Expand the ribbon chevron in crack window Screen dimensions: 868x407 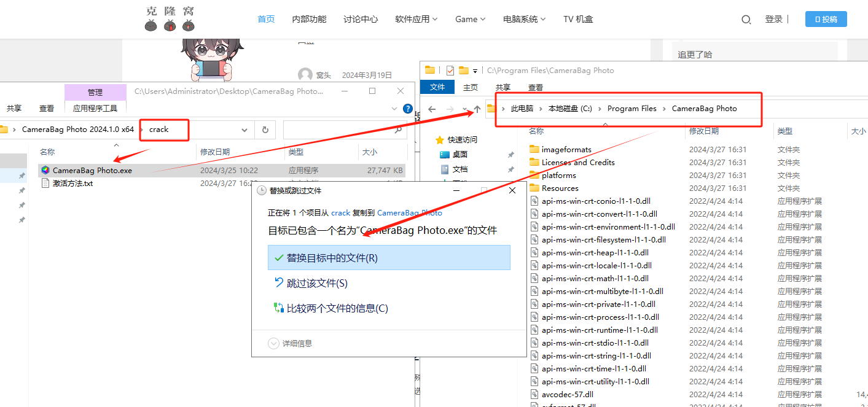pos(395,109)
